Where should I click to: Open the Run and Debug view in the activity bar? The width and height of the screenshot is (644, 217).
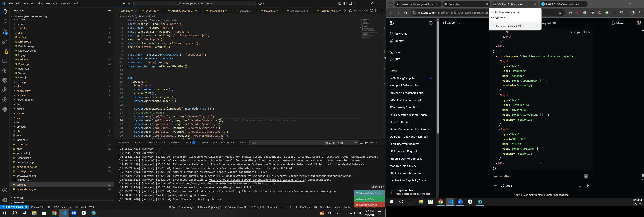(5, 41)
